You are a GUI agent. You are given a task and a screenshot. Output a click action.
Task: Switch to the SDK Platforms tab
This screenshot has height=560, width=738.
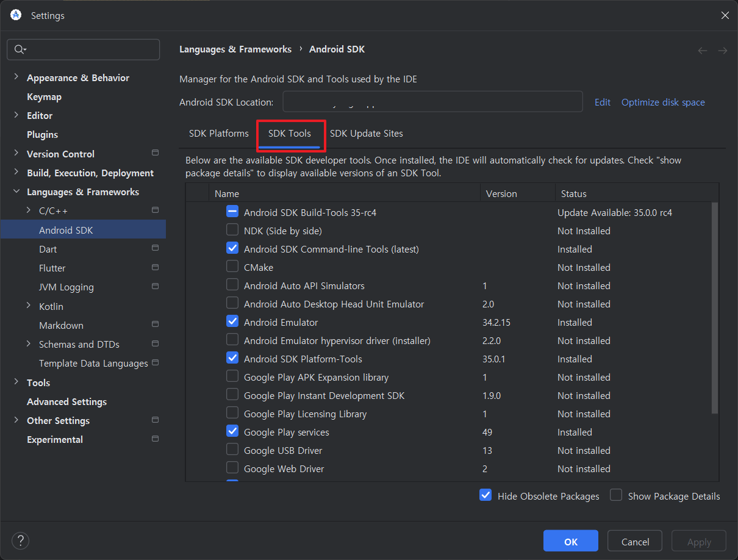click(219, 134)
